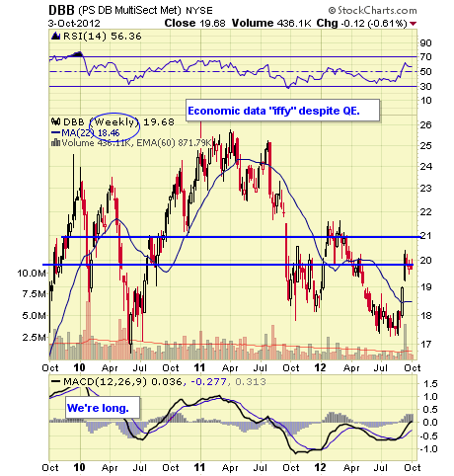
Task: Click the "DBB (Weekly) 19.68" legend label
Action: pos(118,122)
